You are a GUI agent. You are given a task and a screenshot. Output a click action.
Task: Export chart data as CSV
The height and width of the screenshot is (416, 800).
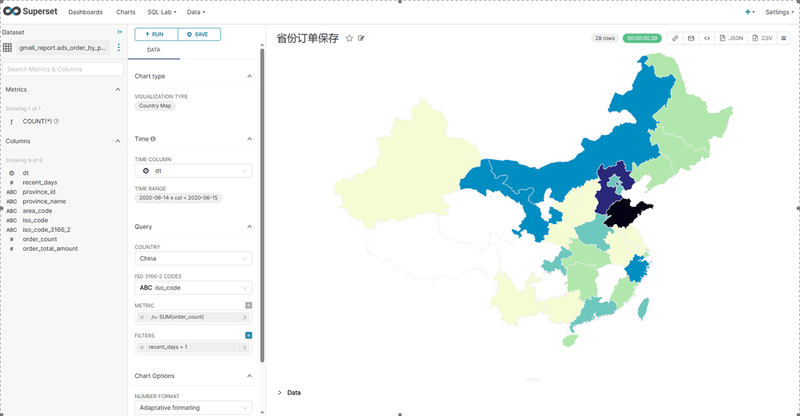tap(762, 38)
